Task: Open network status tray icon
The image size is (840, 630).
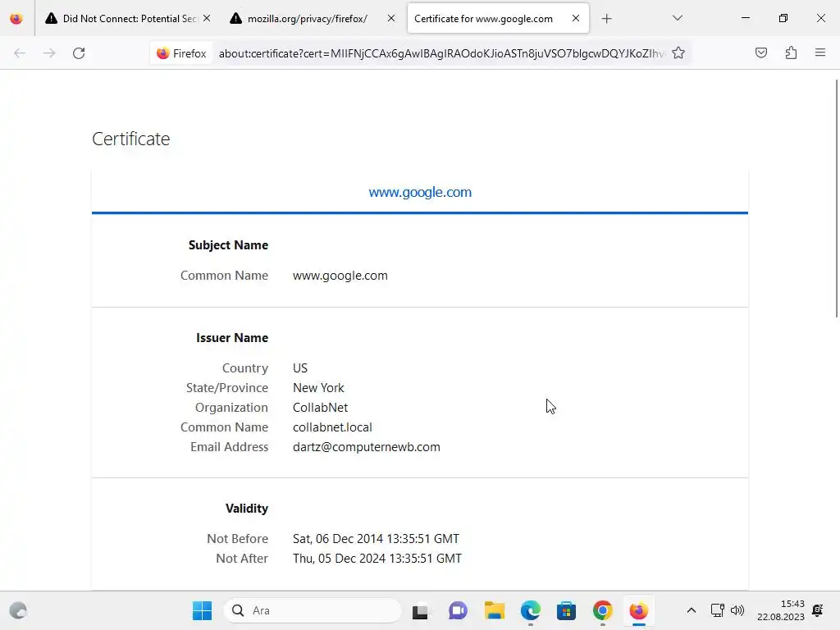Action: tap(717, 610)
